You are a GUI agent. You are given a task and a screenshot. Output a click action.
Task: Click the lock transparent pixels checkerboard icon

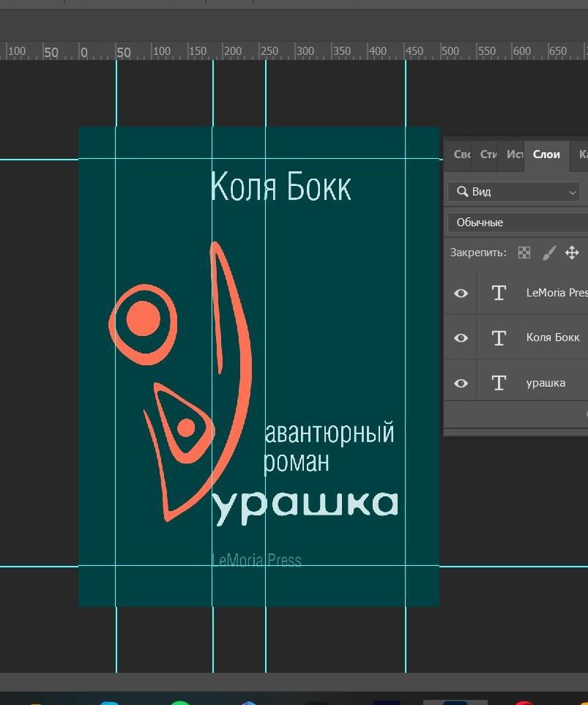point(524,253)
